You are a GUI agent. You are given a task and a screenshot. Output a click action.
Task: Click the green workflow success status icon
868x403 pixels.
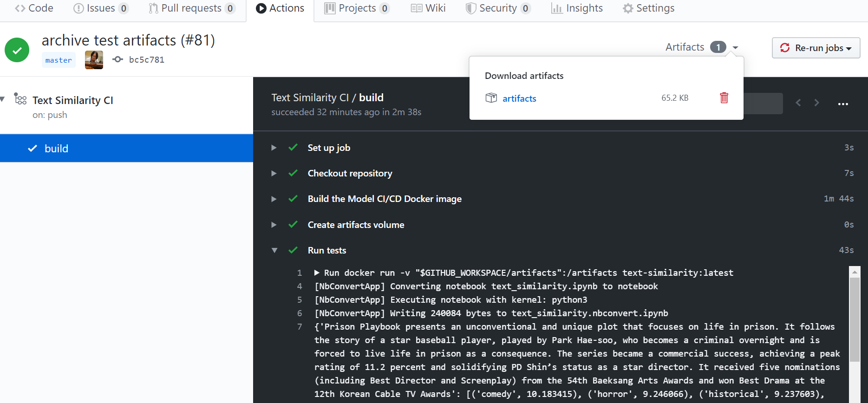pyautogui.click(x=17, y=50)
